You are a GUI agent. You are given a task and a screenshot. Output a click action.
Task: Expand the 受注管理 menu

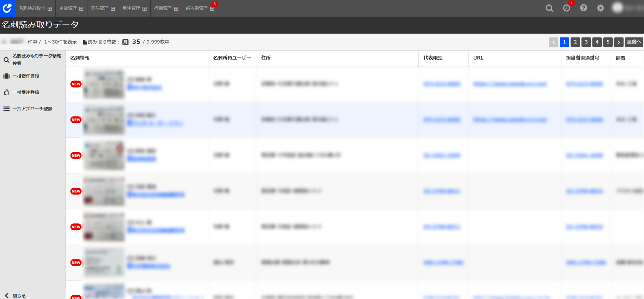134,8
